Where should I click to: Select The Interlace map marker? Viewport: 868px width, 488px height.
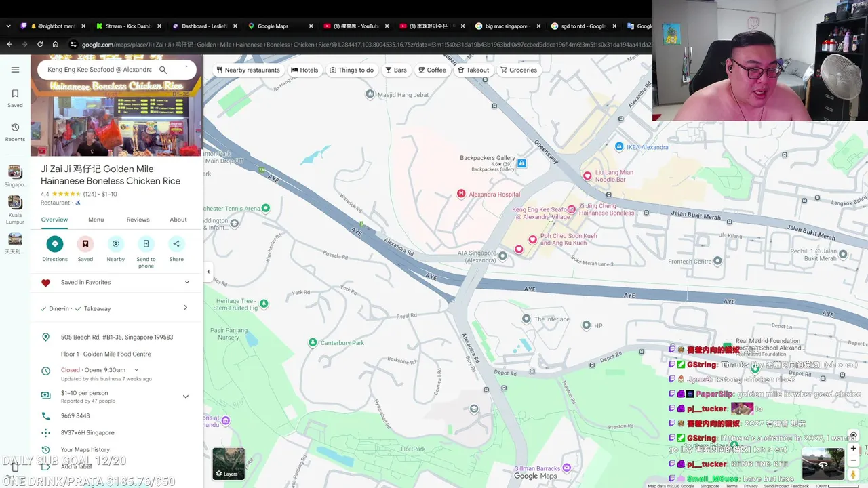[526, 319]
